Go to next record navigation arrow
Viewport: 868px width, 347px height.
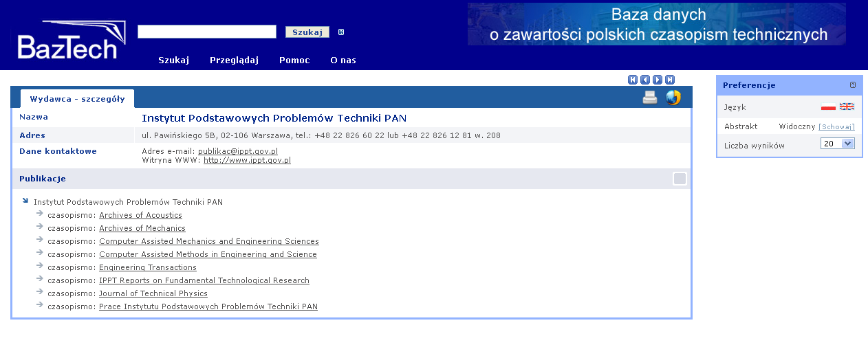coord(658,80)
